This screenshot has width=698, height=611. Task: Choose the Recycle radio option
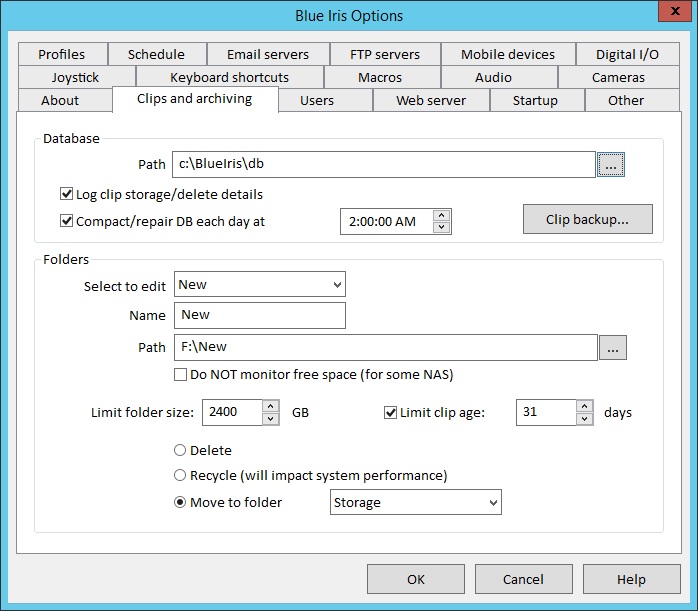[x=180, y=475]
